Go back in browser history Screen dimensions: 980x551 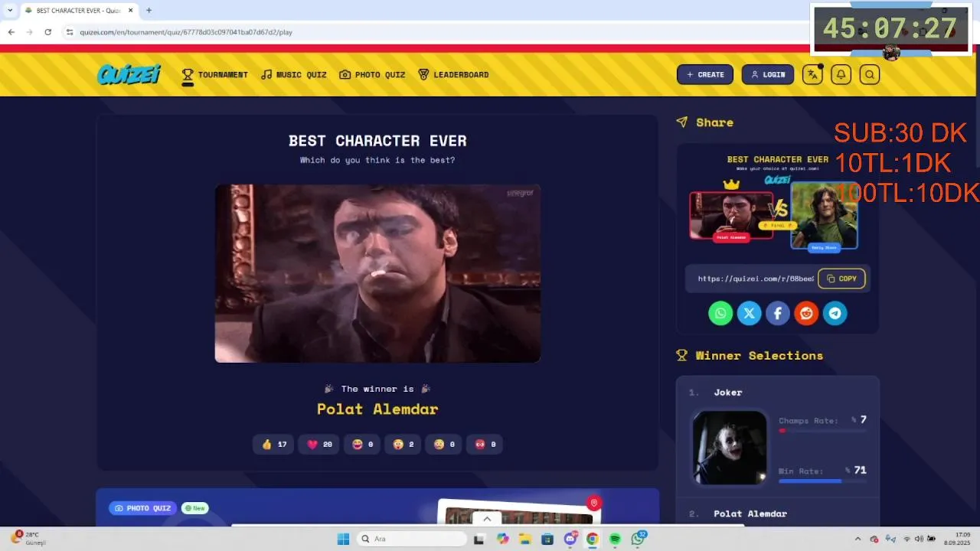(11, 32)
